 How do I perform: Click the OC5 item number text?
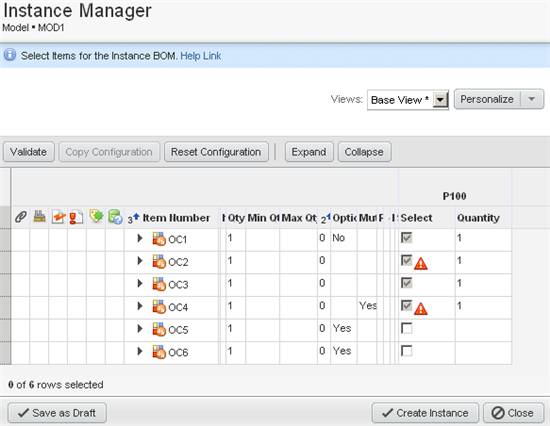[178, 330]
